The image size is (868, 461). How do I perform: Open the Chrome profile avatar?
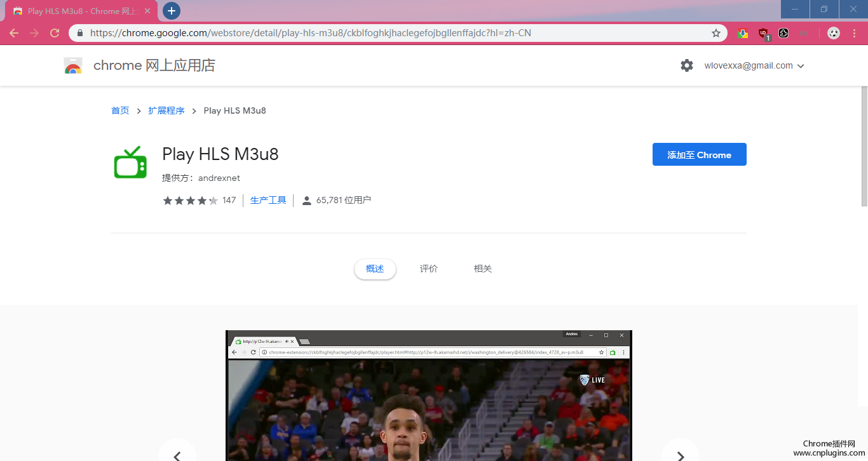tap(834, 33)
